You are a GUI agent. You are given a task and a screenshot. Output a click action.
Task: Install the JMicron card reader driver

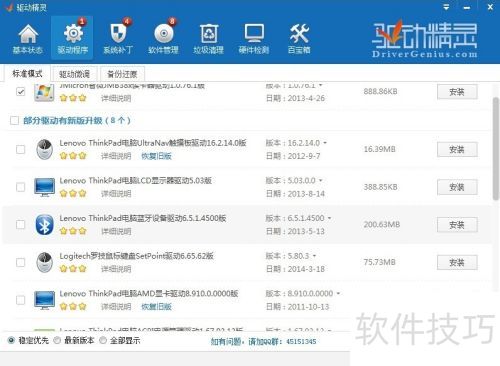[x=457, y=92]
